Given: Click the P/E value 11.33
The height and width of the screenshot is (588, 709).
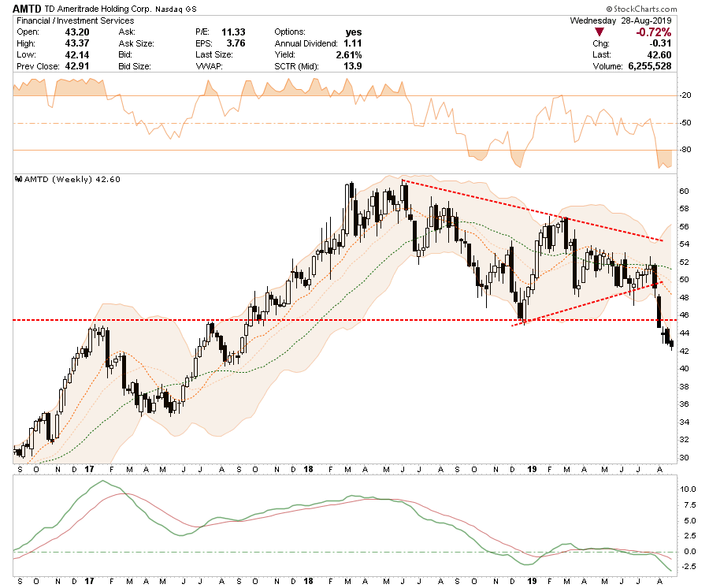Looking at the screenshot, I should (233, 32).
